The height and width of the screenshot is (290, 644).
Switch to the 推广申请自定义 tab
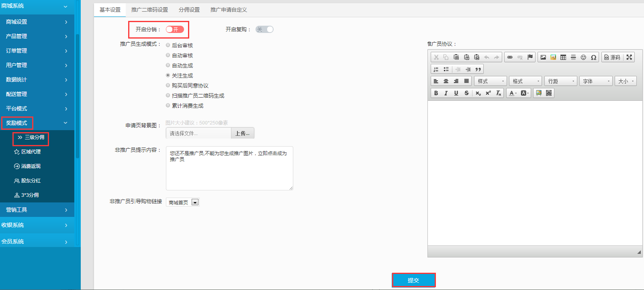[x=229, y=10]
